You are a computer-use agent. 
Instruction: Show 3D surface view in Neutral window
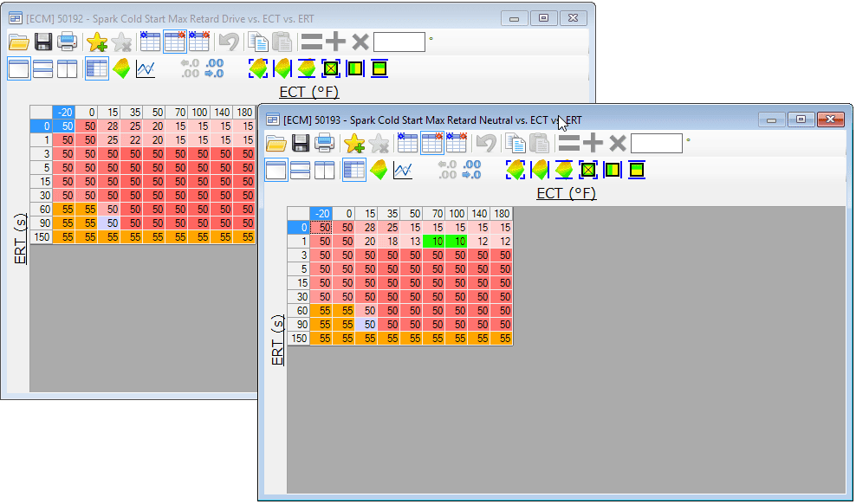click(x=379, y=171)
